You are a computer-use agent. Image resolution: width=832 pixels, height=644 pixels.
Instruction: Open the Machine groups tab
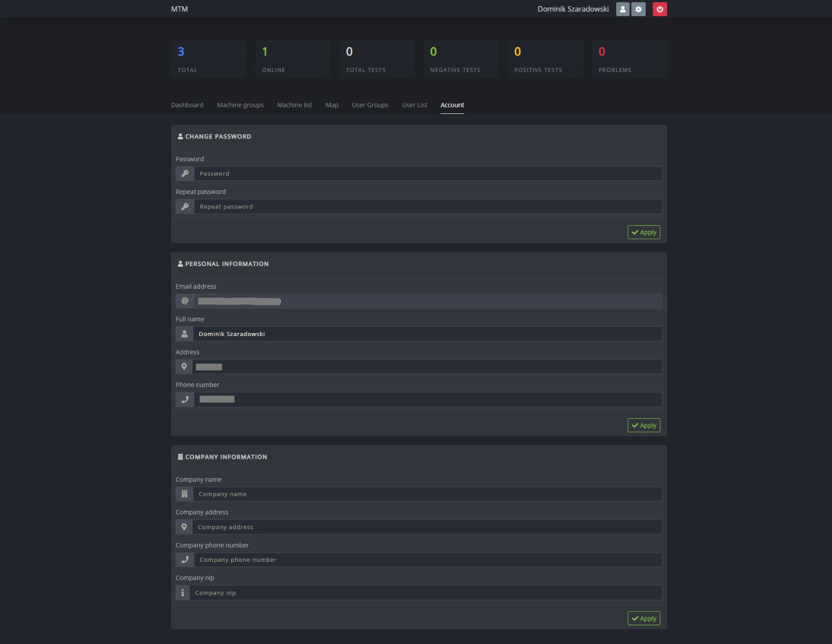pyautogui.click(x=240, y=105)
